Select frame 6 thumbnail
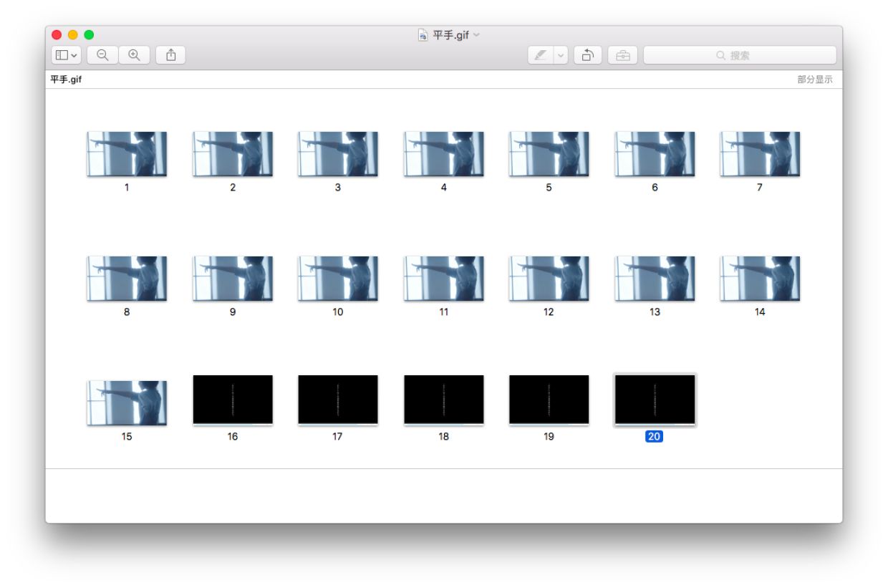 [x=655, y=154]
